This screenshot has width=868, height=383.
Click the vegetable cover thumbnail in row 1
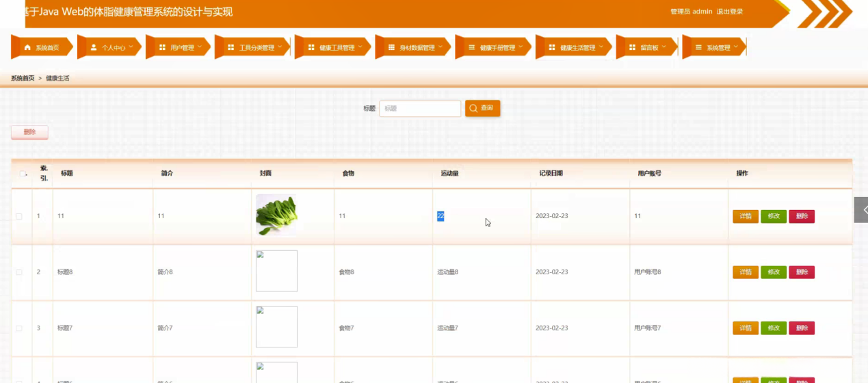[276, 215]
